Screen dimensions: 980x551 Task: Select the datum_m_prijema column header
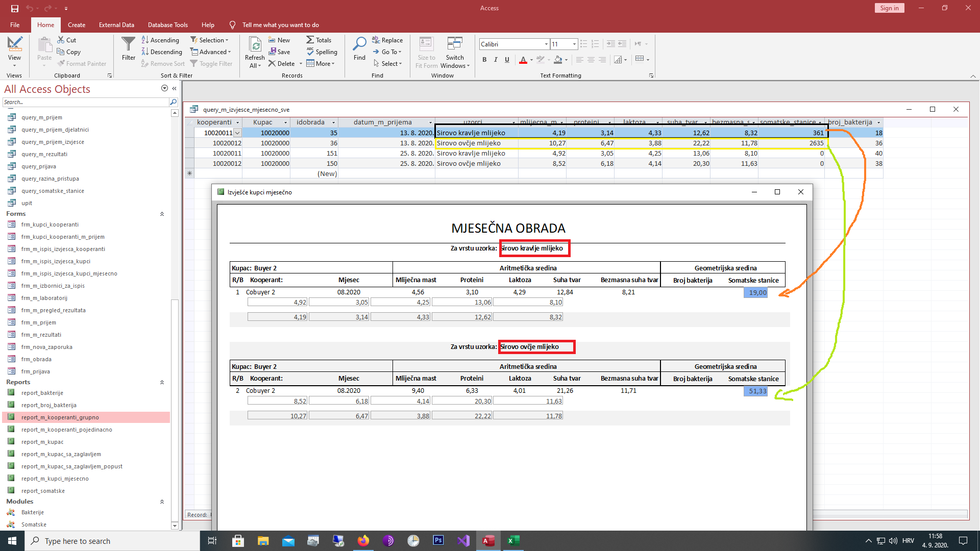pos(382,122)
